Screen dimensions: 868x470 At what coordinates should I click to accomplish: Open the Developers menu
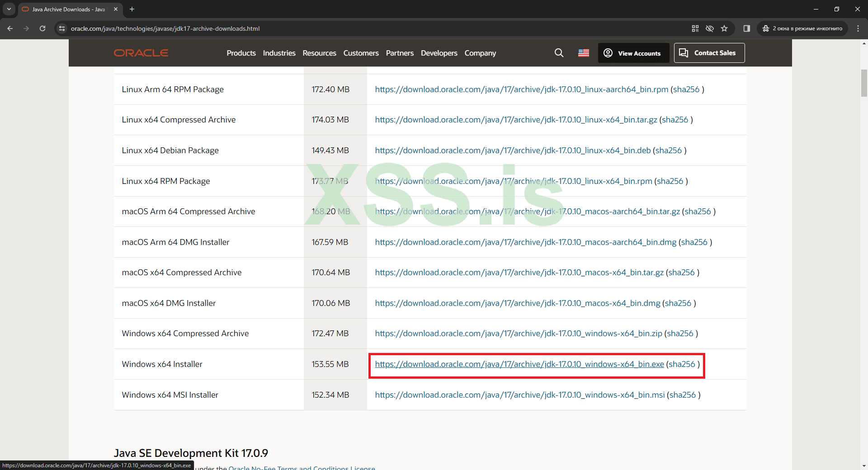tap(439, 53)
